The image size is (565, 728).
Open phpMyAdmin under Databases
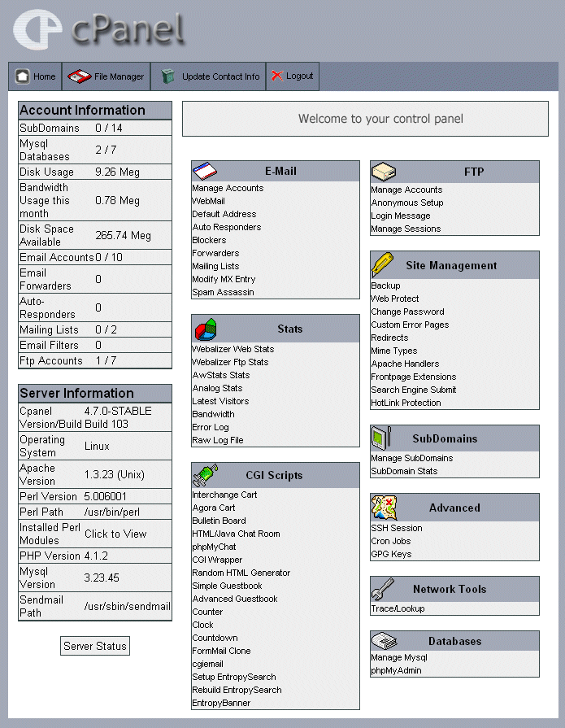coord(396,671)
